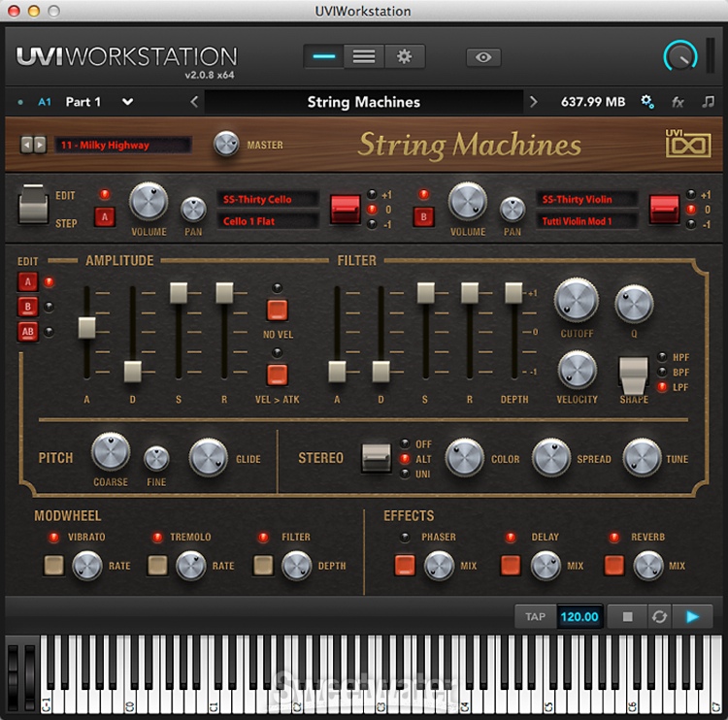The height and width of the screenshot is (720, 728).
Task: Click the stereo SPREAD knob
Action: point(550,458)
